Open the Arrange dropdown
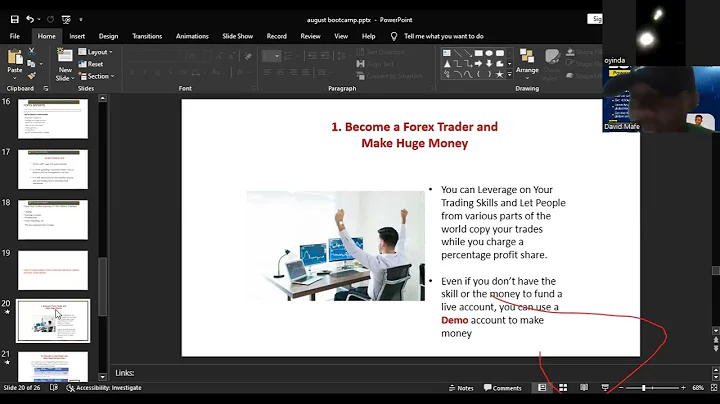720x404 pixels. 527,62
